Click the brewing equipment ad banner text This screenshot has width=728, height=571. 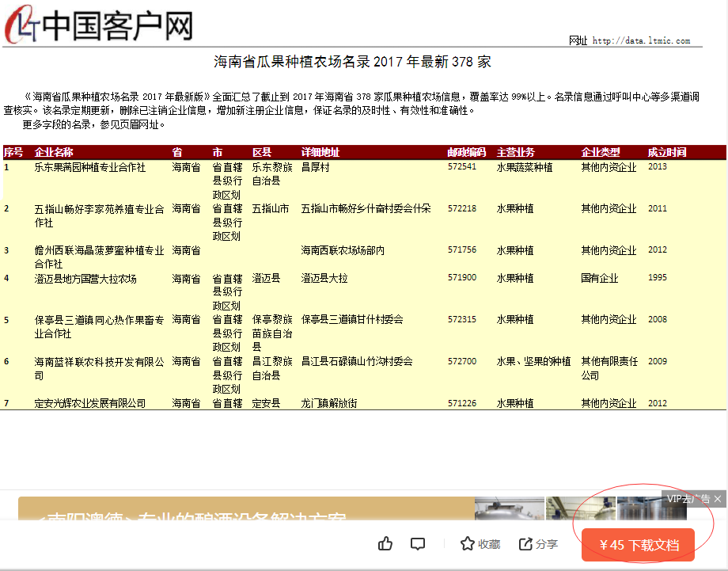click(x=191, y=516)
